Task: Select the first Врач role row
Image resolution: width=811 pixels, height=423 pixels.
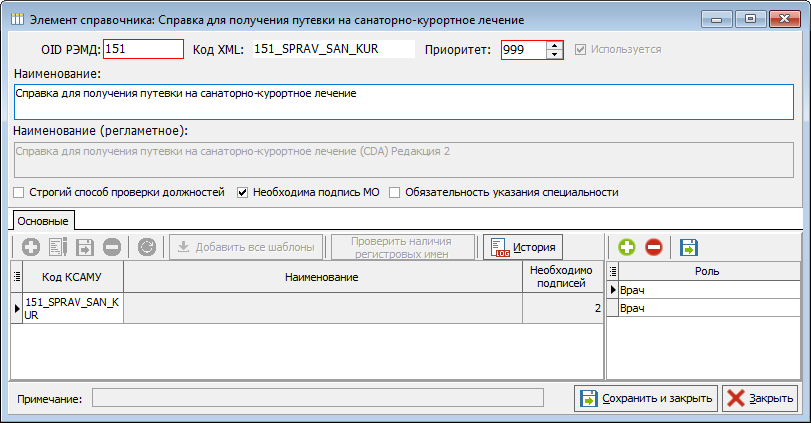Action: click(x=708, y=290)
